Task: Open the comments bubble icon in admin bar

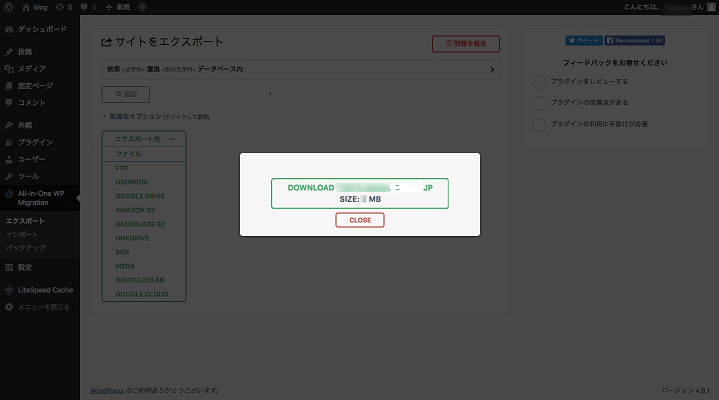Action: coord(84,7)
